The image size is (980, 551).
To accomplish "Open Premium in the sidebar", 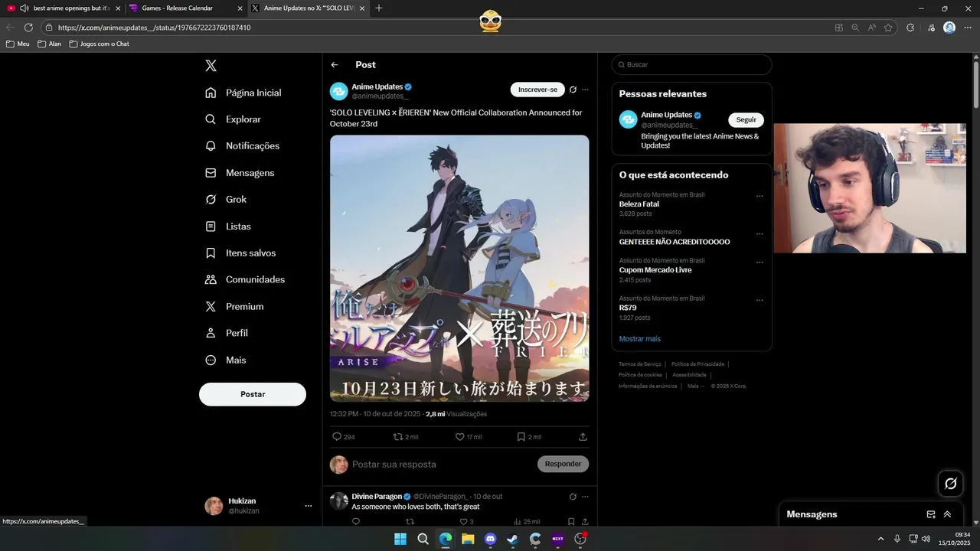I will (x=234, y=307).
